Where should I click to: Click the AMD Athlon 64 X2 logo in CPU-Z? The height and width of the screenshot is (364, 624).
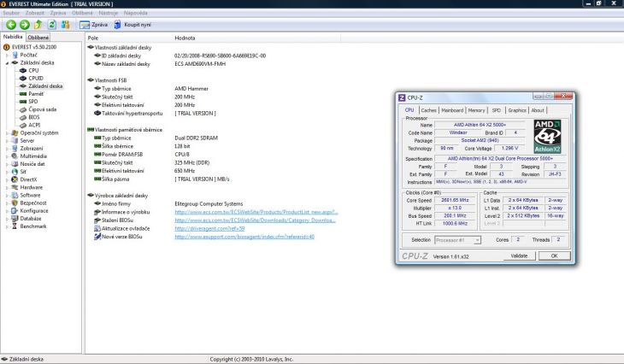pyautogui.click(x=547, y=137)
